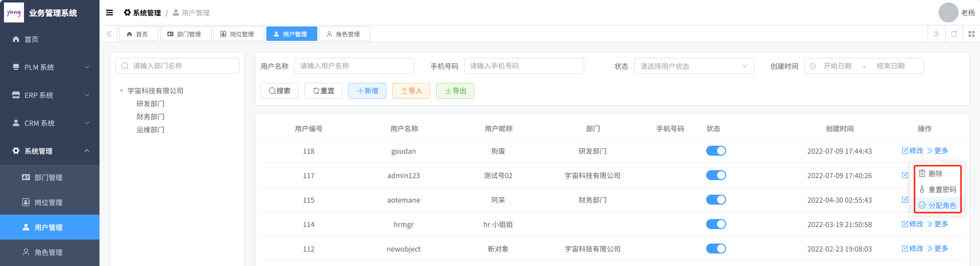980x266 pixels.
Task: Click the calendar clock icon in date range
Action: tap(813, 66)
